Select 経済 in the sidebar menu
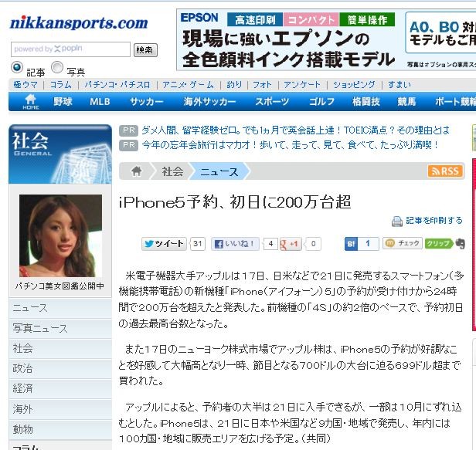 coord(60,389)
